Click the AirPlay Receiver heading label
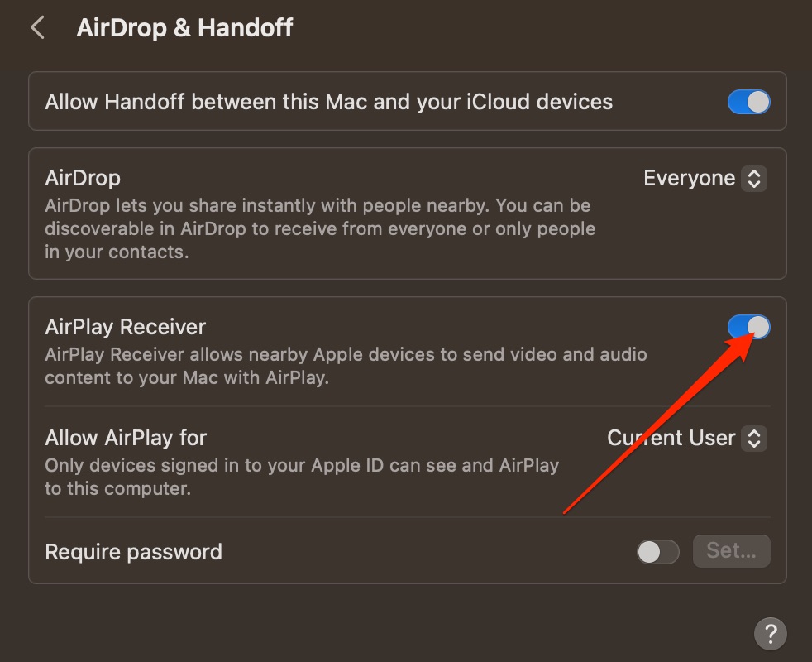The image size is (812, 662). tap(126, 327)
